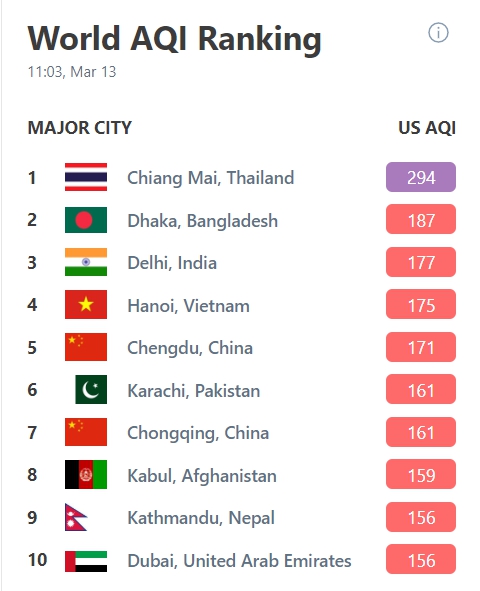Viewport: 480px width, 591px height.
Task: Click the red 175 AQI badge for Hanoi
Action: click(421, 305)
